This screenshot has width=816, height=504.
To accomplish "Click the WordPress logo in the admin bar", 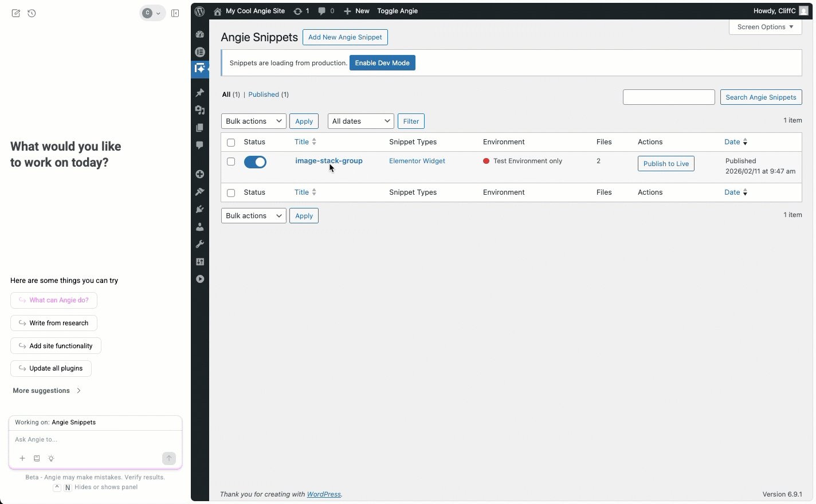I will (199, 11).
